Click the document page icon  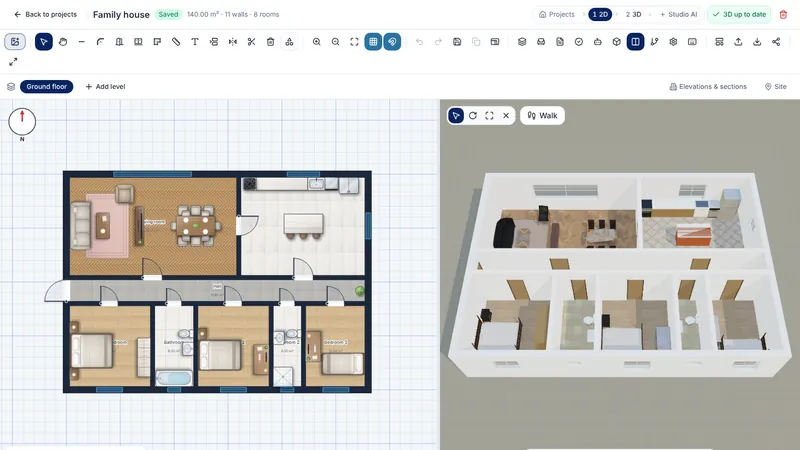(560, 42)
